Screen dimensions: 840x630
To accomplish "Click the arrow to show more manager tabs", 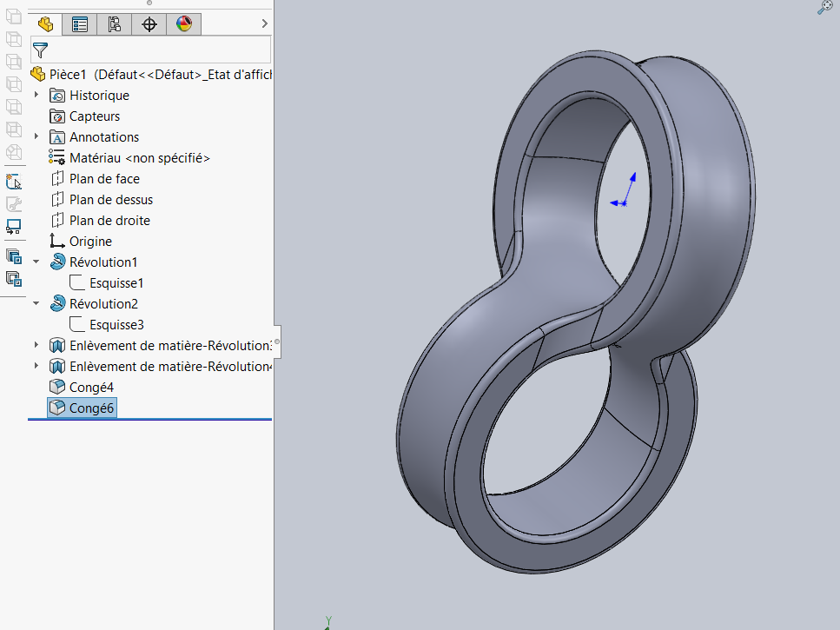I will pos(263,24).
